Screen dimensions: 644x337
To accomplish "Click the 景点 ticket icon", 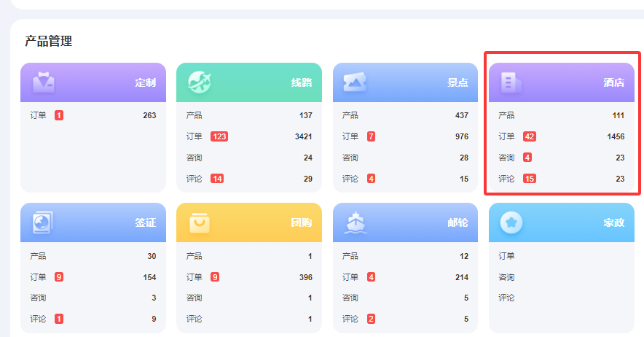I will [x=356, y=82].
